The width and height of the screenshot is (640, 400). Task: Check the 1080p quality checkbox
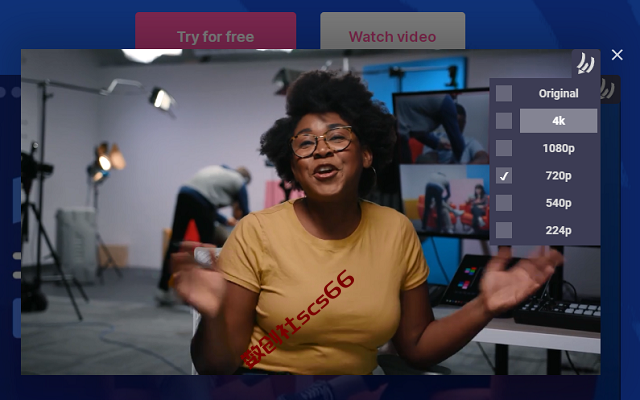[504, 148]
